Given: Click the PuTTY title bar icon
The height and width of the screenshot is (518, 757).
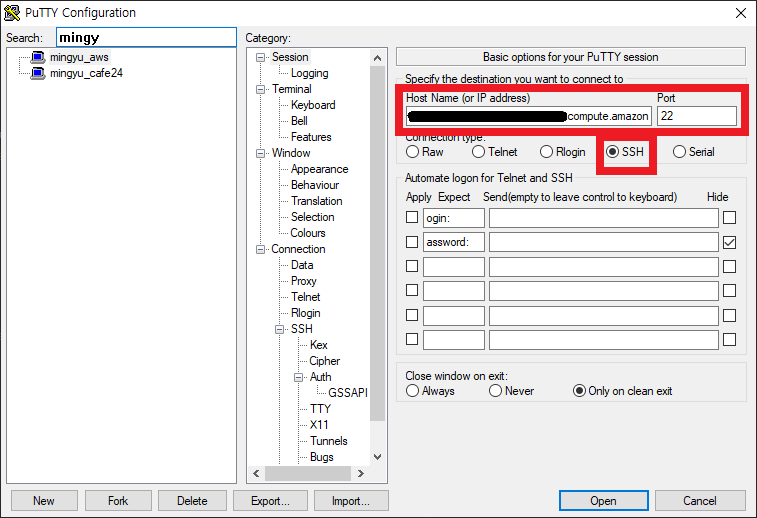Looking at the screenshot, I should click(x=12, y=13).
